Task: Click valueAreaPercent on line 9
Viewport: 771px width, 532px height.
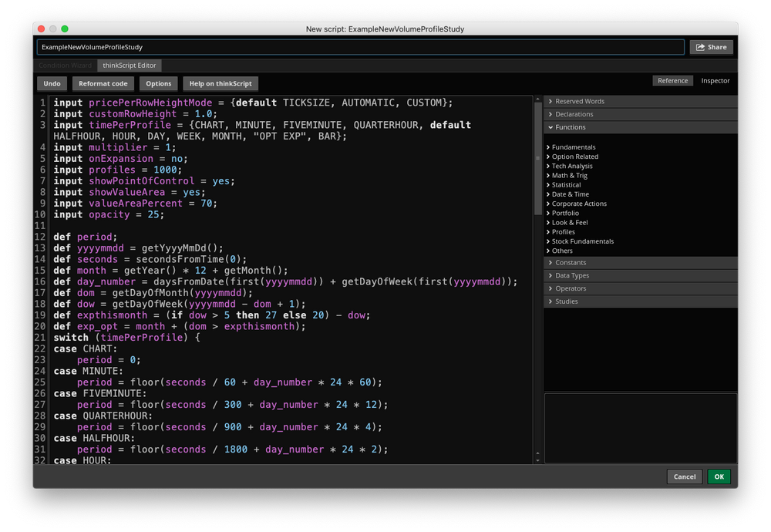Action: pyautogui.click(x=136, y=203)
